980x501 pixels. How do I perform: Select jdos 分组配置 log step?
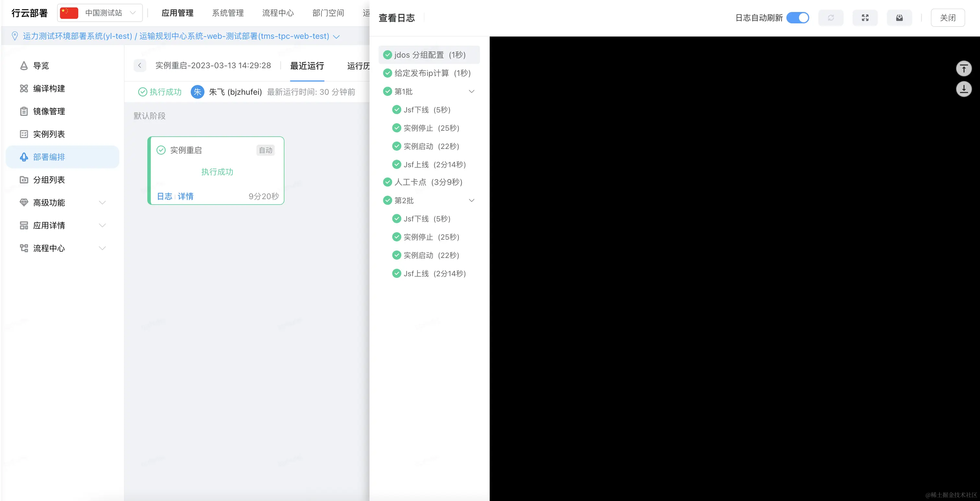coord(429,55)
